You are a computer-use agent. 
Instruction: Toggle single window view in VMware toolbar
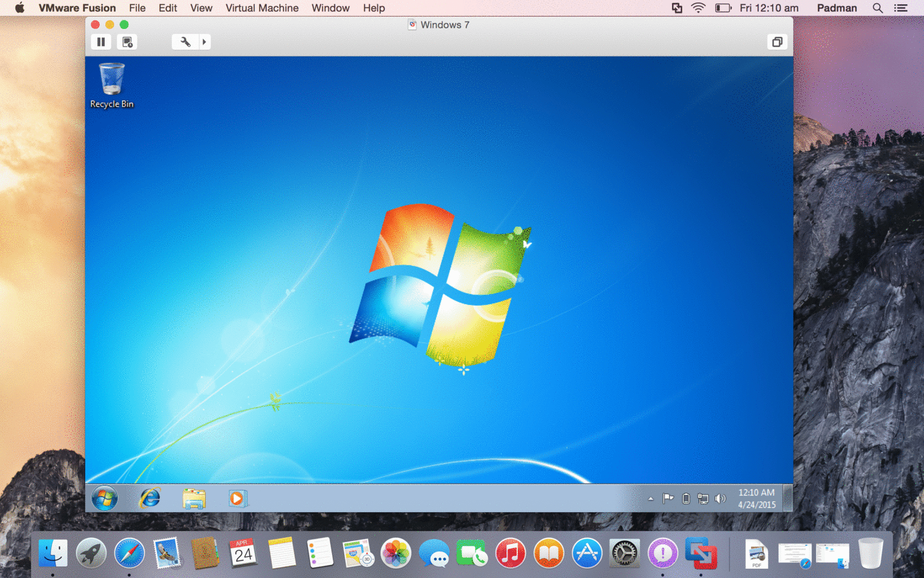[x=777, y=41]
